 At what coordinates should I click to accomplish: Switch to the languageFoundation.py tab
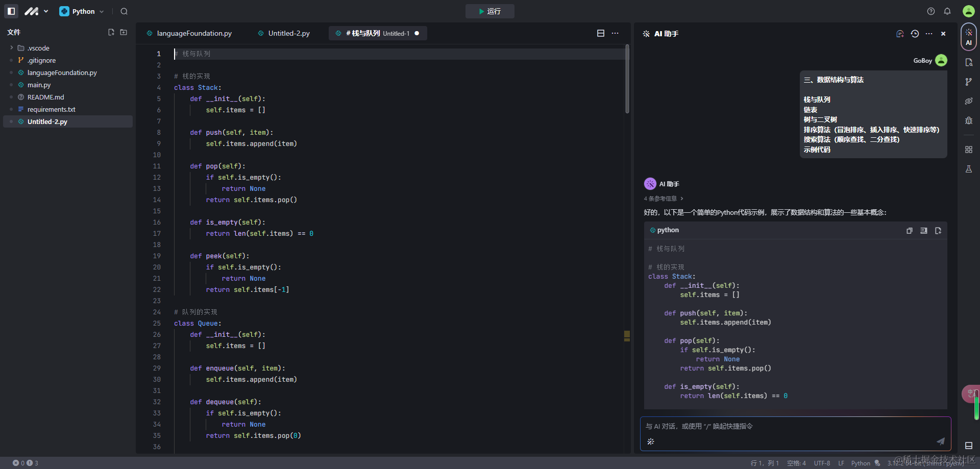coord(194,33)
